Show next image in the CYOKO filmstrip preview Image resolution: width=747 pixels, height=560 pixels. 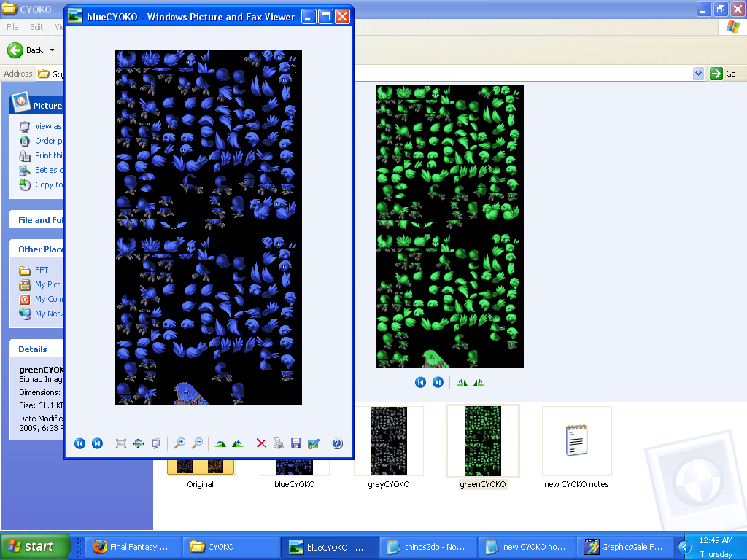tap(438, 382)
